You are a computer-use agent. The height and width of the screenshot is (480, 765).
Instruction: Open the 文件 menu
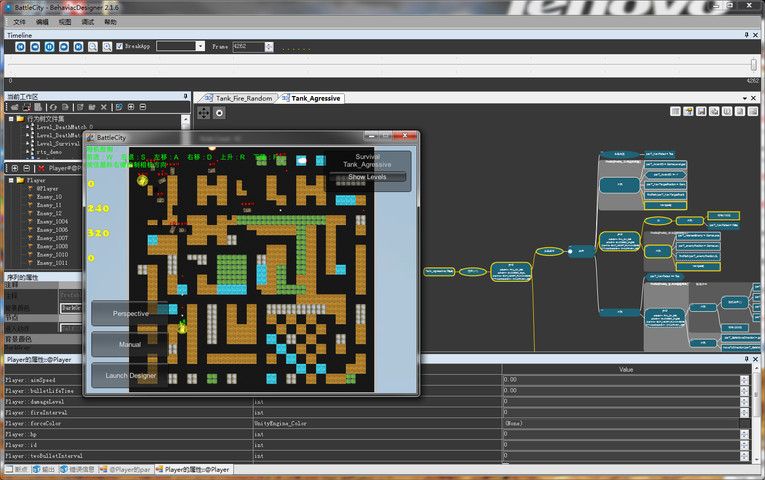19,22
